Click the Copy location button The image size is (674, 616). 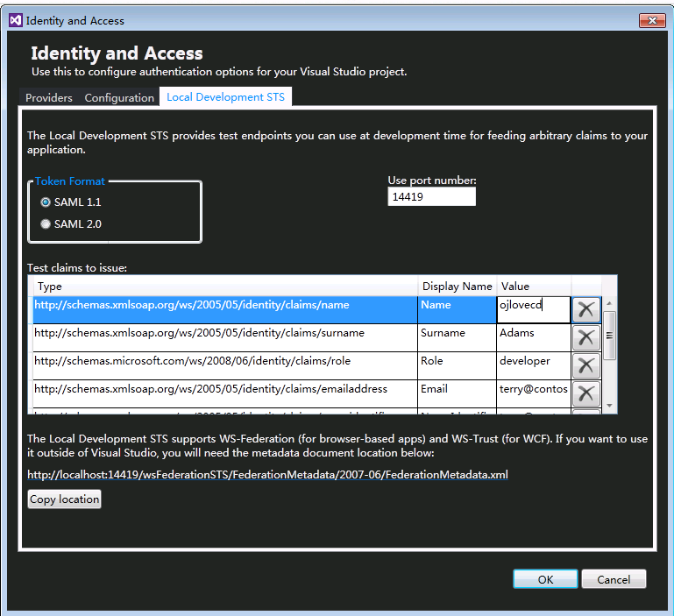tap(65, 499)
